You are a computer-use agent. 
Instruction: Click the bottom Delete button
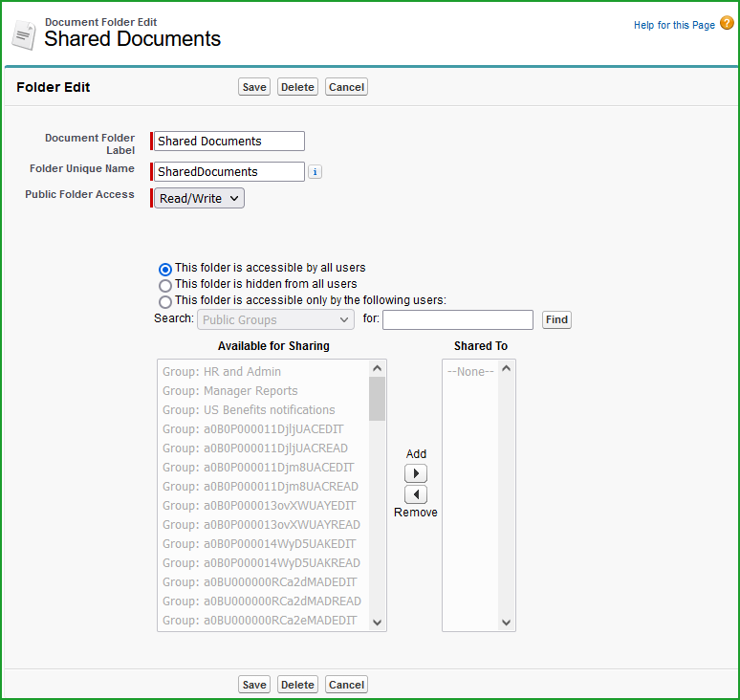point(297,685)
